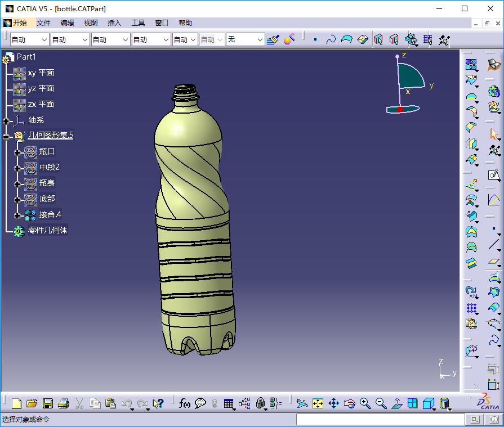504x427 pixels.
Task: Select 零件几何体 in the specification tree
Action: [x=48, y=231]
